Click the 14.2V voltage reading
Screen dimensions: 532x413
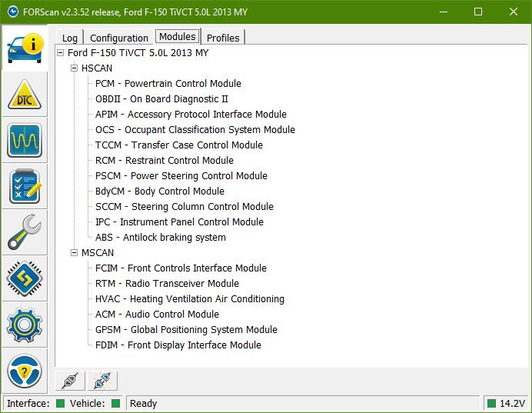(512, 404)
